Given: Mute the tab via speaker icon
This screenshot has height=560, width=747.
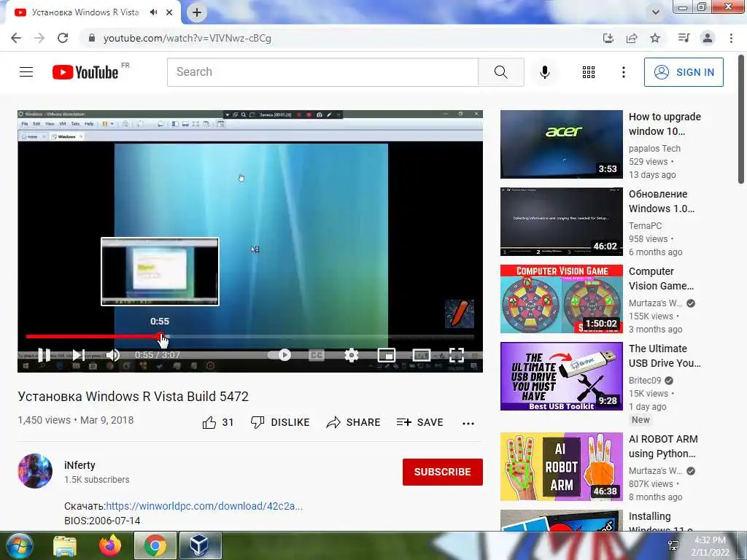Looking at the screenshot, I should tap(153, 12).
